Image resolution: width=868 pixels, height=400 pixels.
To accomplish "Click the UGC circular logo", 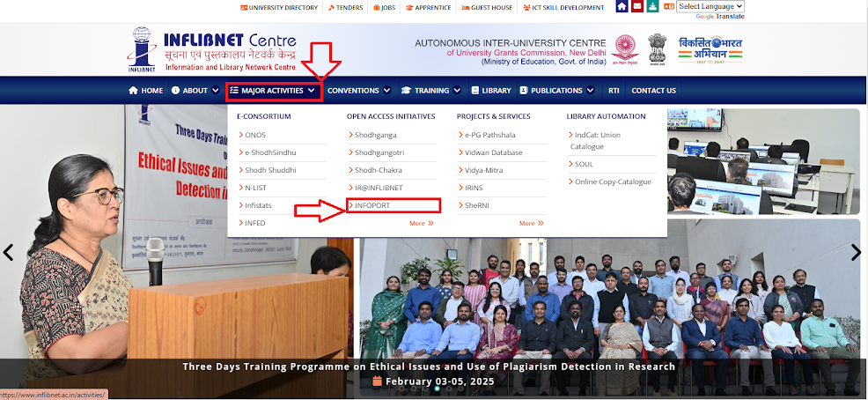I will click(625, 50).
